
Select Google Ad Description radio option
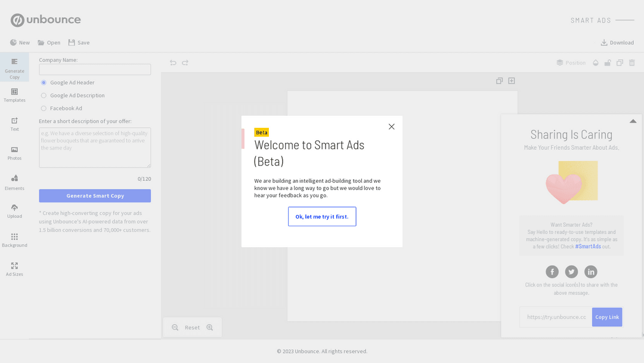click(44, 96)
